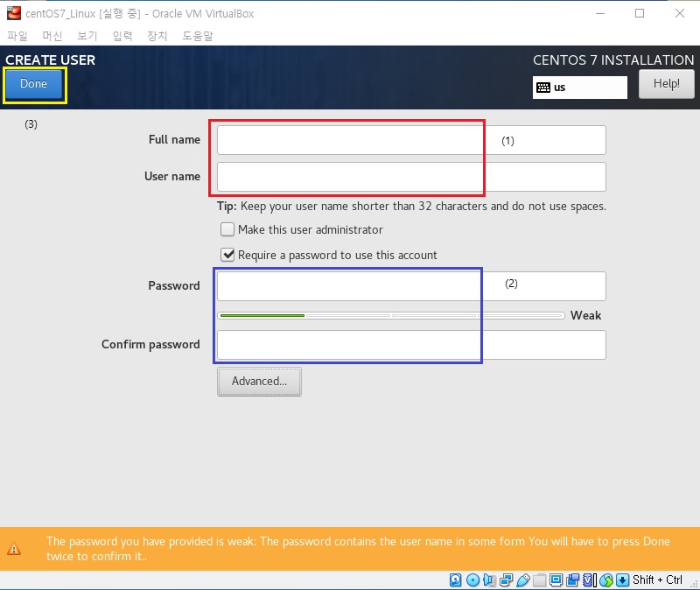Click the Tip about user name length
This screenshot has width=700, height=590.
(411, 206)
